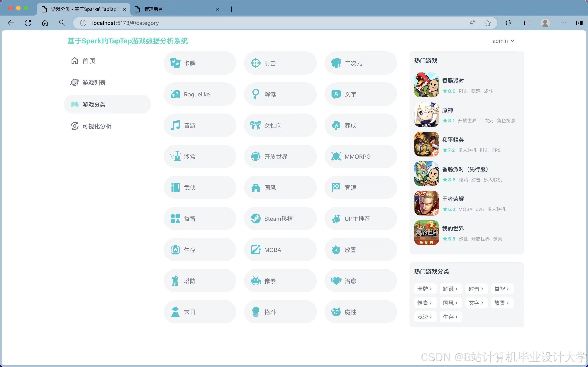Click the 像素 space-invader icon

[255, 281]
